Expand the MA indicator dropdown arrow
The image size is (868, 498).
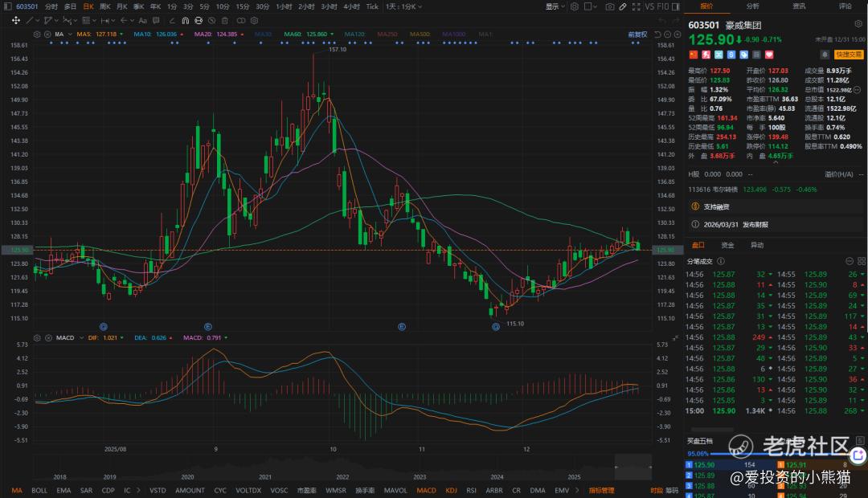70,35
